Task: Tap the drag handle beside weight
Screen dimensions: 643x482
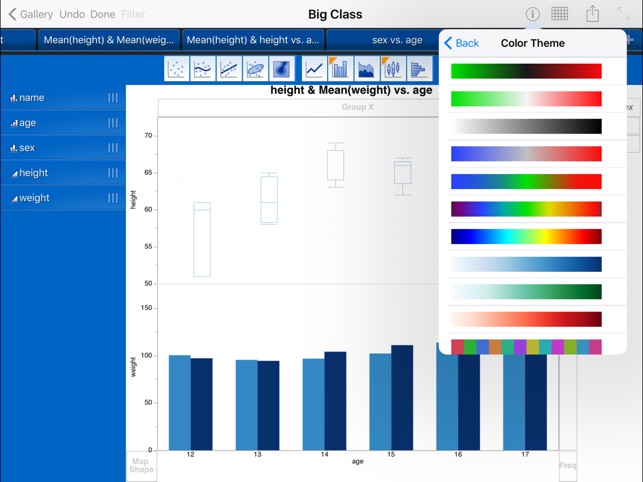Action: tap(113, 198)
